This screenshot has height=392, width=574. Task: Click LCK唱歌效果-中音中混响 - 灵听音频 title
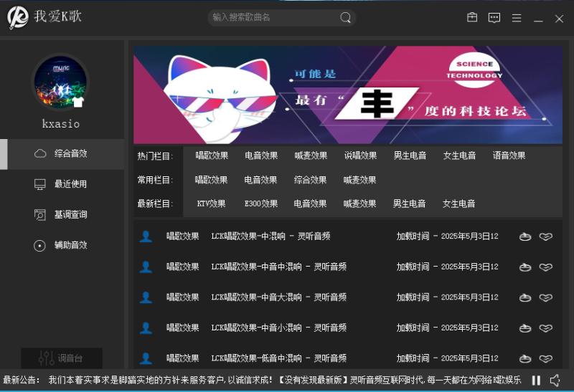tap(279, 267)
